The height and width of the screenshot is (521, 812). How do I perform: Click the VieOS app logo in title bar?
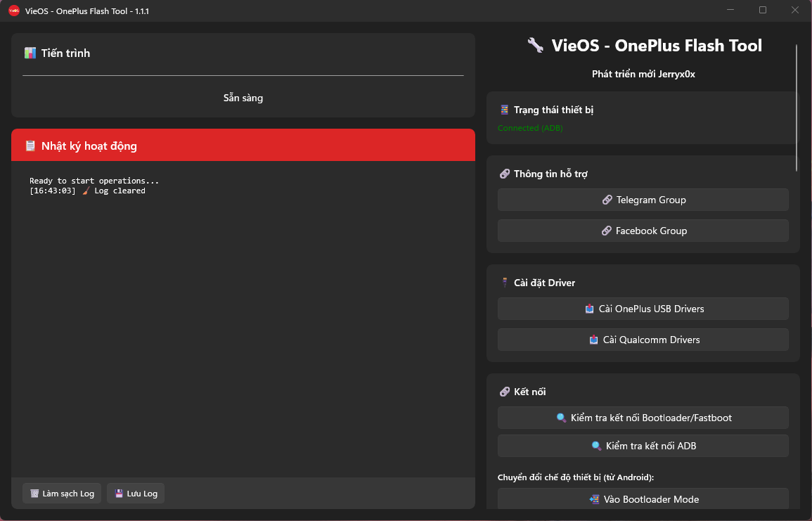(14, 11)
